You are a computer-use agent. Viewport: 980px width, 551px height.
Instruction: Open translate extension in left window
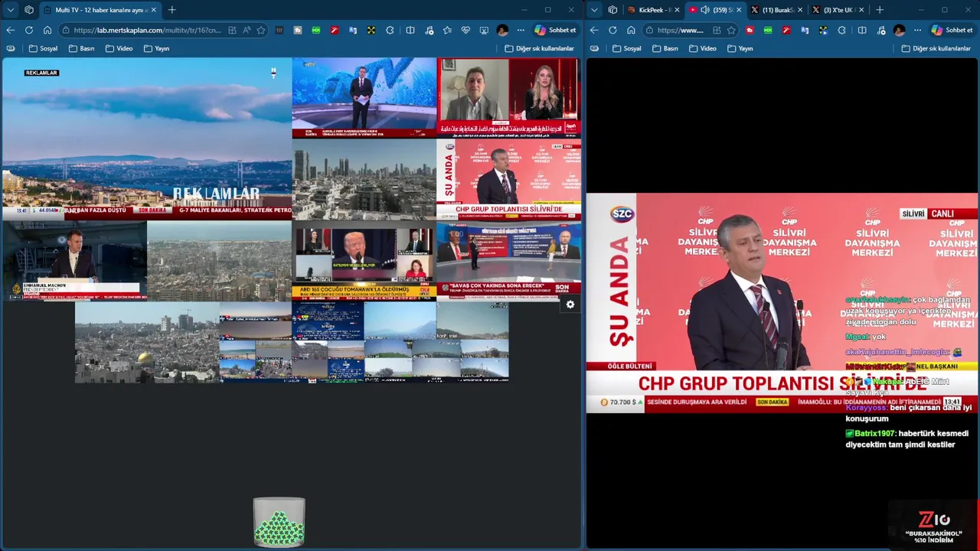[353, 30]
